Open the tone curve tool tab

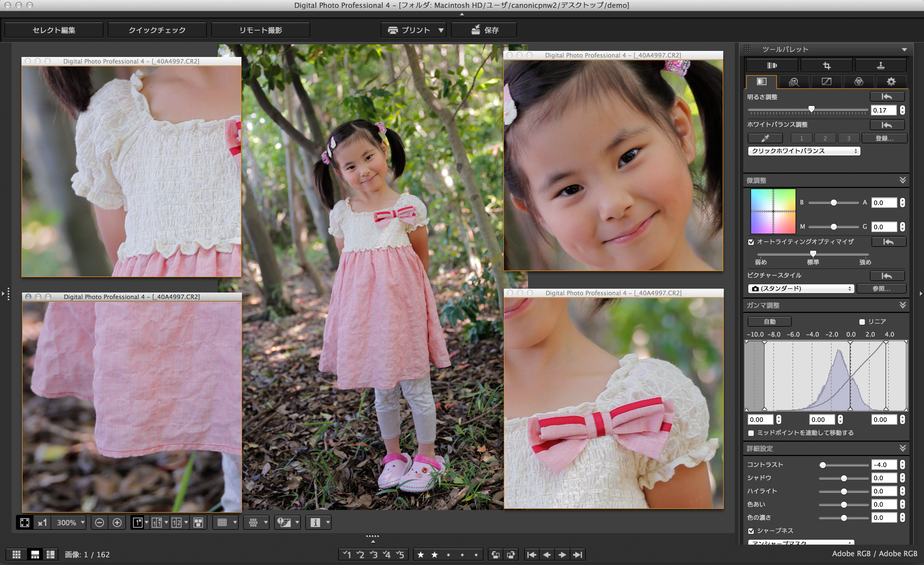(x=826, y=82)
